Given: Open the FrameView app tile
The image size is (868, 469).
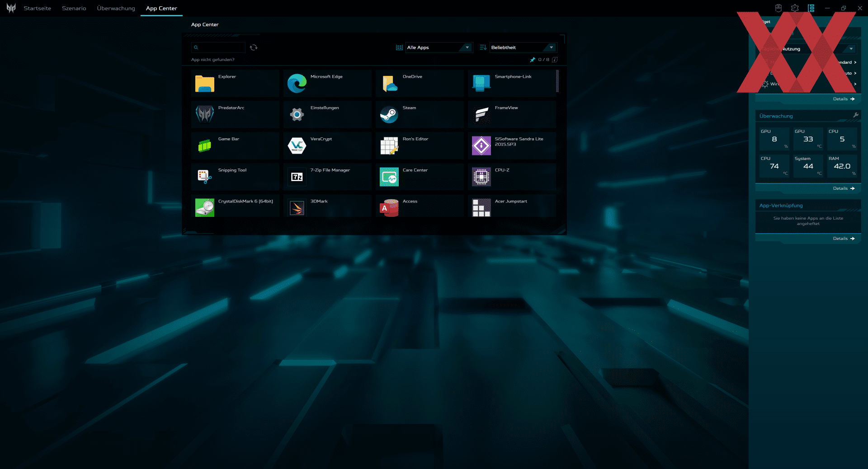Looking at the screenshot, I should (512, 115).
